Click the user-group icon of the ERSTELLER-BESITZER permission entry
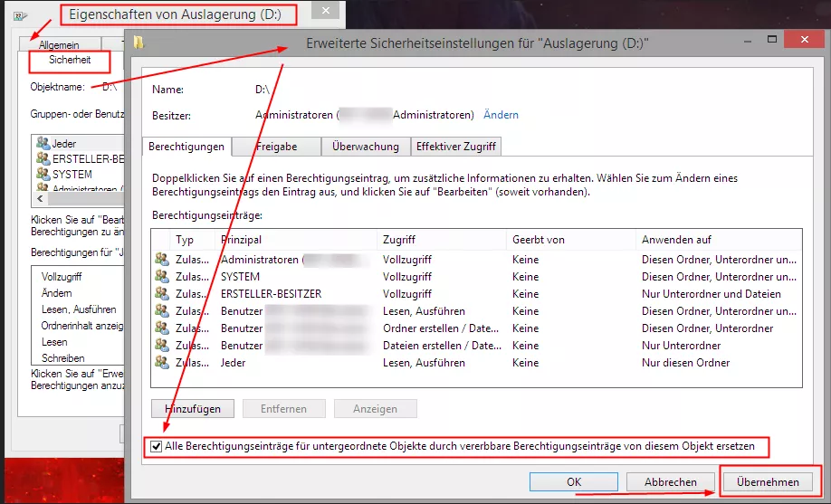The height and width of the screenshot is (504, 831). (162, 293)
